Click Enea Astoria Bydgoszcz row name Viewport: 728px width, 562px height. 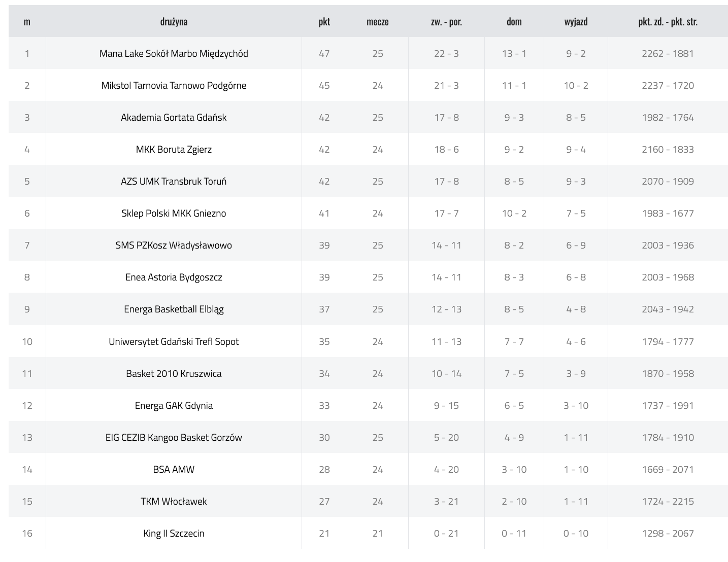click(174, 277)
